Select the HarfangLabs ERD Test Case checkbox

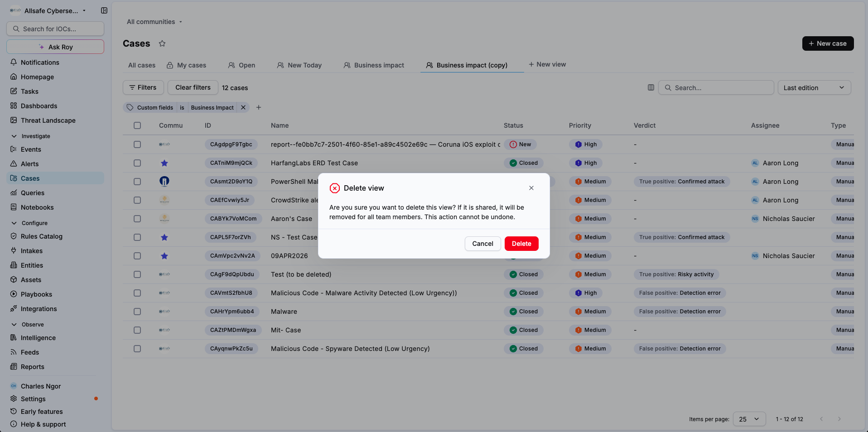pos(137,163)
